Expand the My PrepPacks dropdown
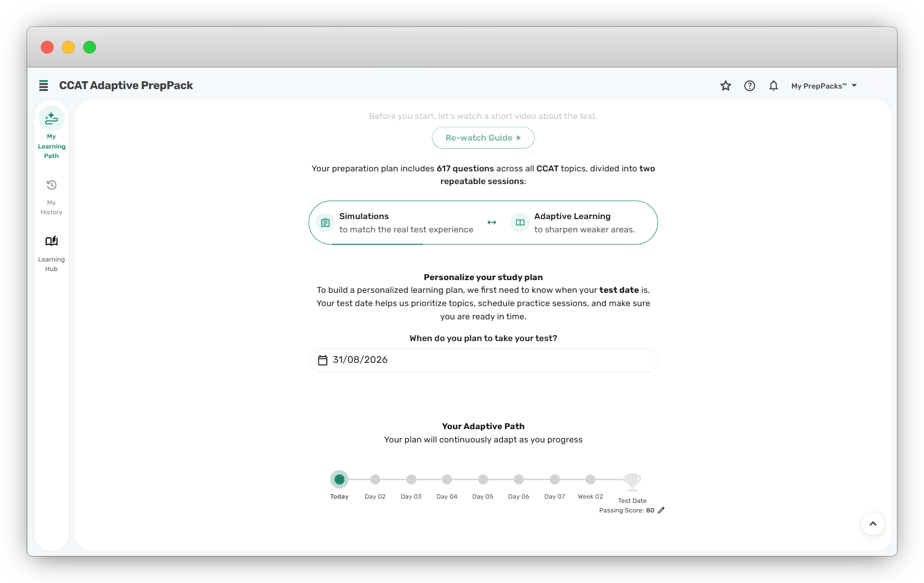 [824, 86]
